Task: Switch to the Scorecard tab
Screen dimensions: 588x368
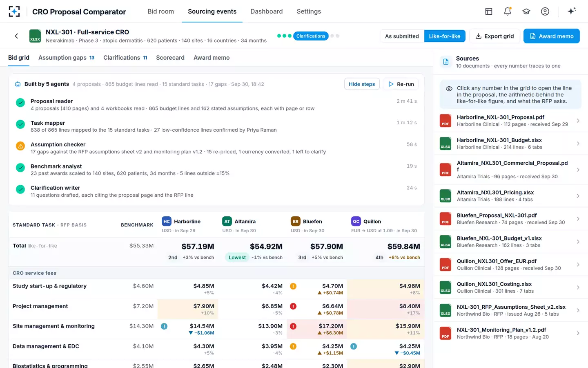Action: point(170,58)
